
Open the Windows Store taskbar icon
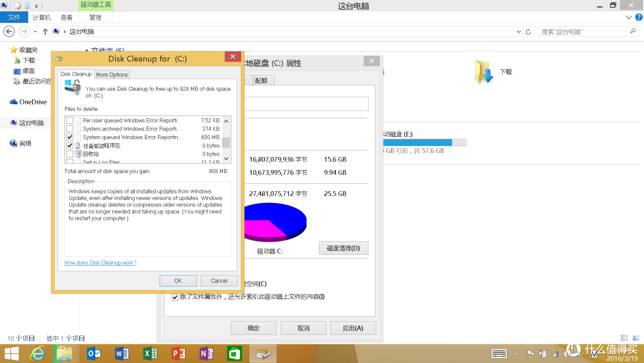tap(234, 353)
